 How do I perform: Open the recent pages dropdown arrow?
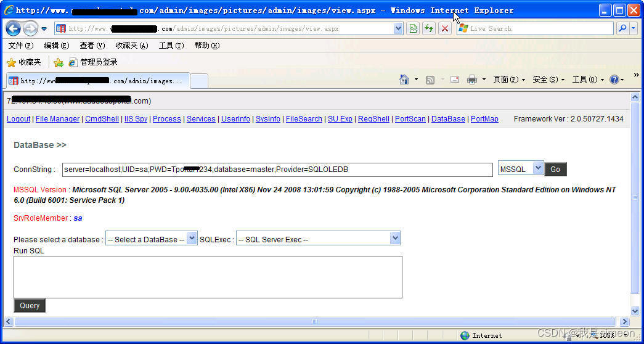coord(44,29)
